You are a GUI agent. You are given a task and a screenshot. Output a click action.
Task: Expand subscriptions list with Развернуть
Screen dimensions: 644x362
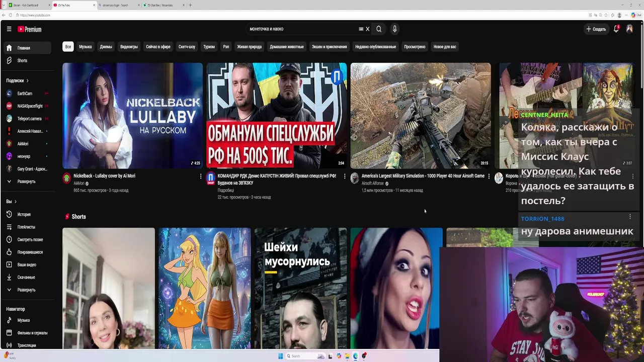point(28,182)
